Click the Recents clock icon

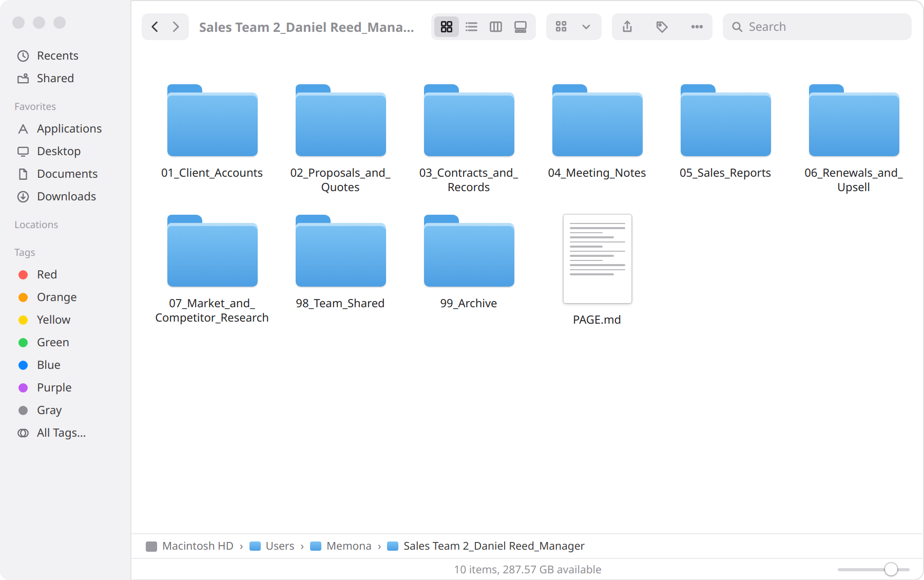(23, 55)
